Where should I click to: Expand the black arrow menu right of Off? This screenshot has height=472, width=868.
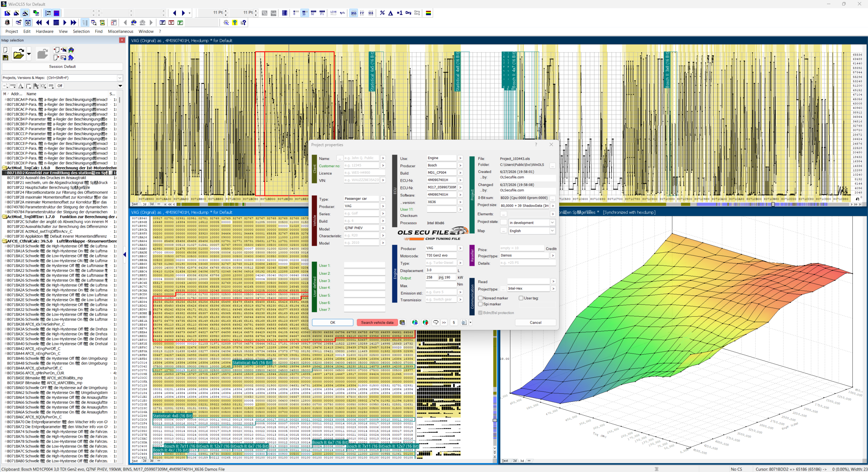coord(120,86)
